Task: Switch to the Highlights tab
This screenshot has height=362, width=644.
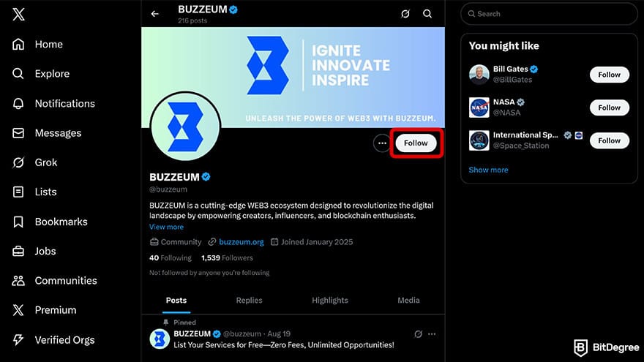Action: (330, 301)
